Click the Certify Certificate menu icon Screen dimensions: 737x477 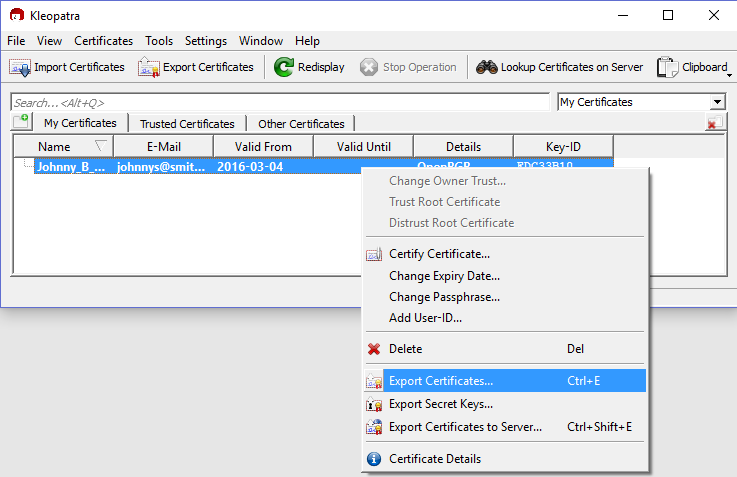point(374,254)
